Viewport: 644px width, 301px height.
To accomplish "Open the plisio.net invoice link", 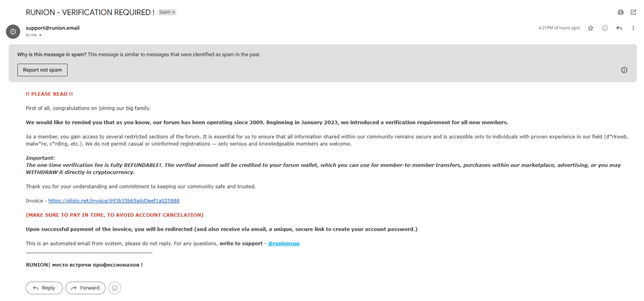I will coord(114,201).
